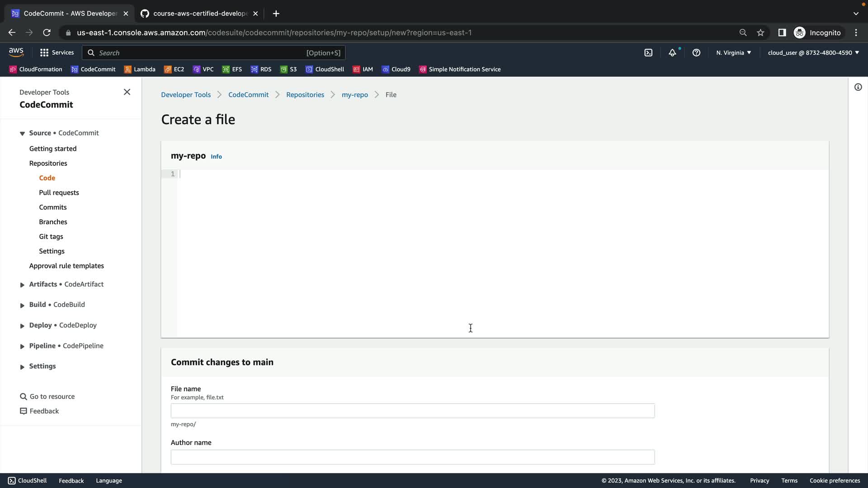The width and height of the screenshot is (868, 488).
Task: Click the Info link next to my-repo
Action: (x=216, y=156)
